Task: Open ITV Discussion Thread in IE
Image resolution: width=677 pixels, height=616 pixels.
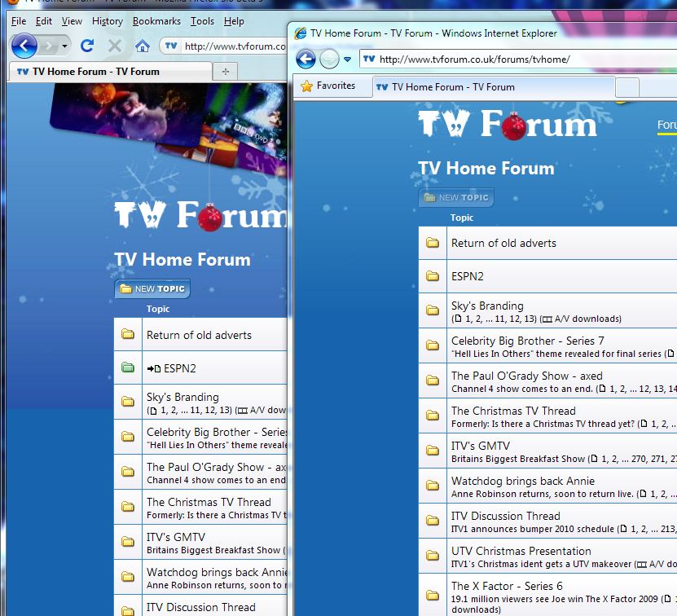Action: (x=506, y=516)
